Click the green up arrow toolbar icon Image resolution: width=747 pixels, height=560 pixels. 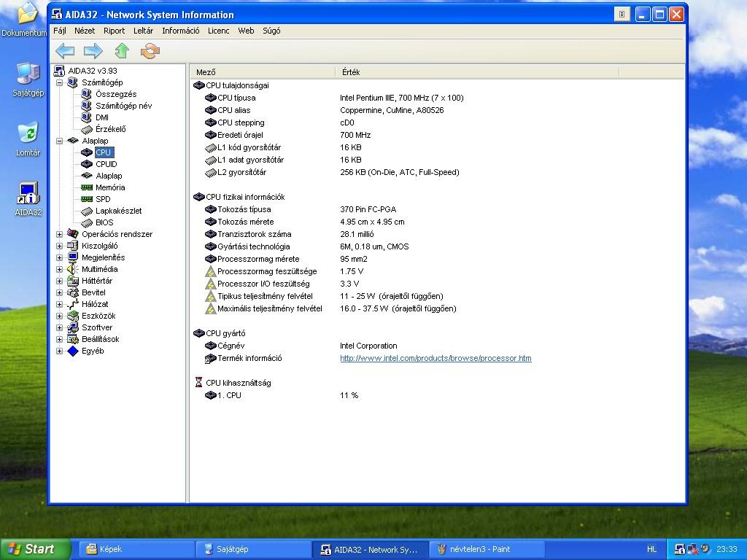click(x=122, y=50)
